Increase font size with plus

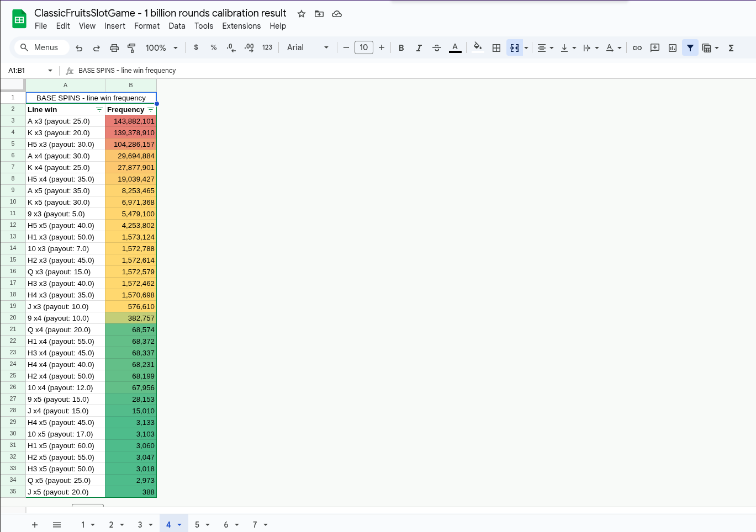[x=382, y=47]
